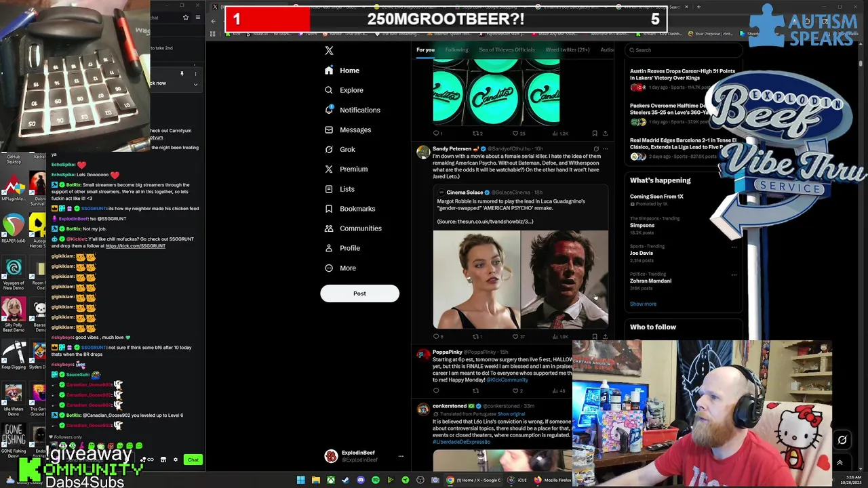
Task: Open more options for Joe Davis trend
Action: [x=734, y=247]
